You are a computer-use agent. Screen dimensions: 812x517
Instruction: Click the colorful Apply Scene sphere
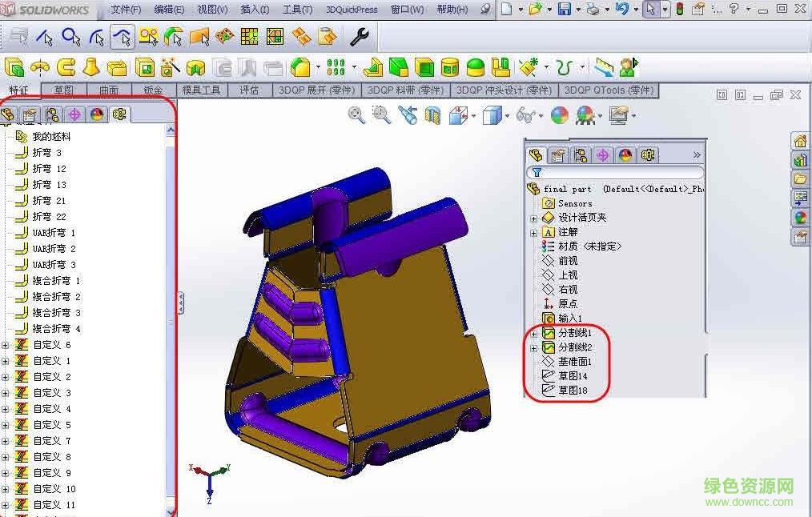(x=586, y=114)
